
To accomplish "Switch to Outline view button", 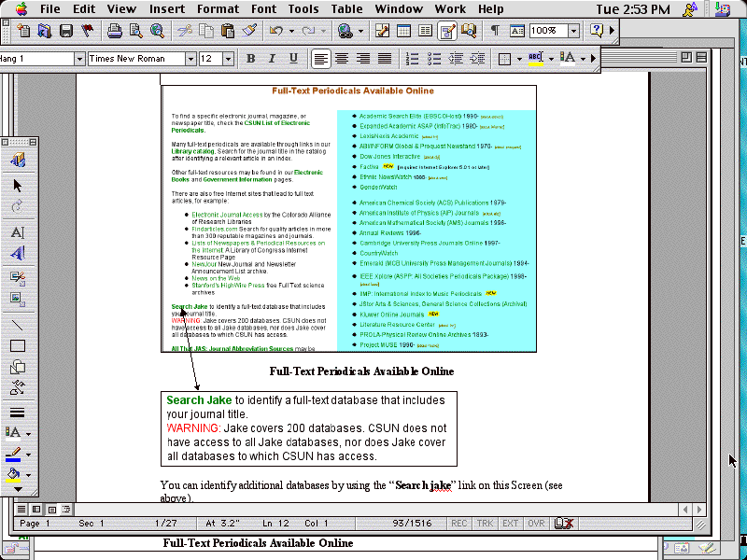I will 66,509.
